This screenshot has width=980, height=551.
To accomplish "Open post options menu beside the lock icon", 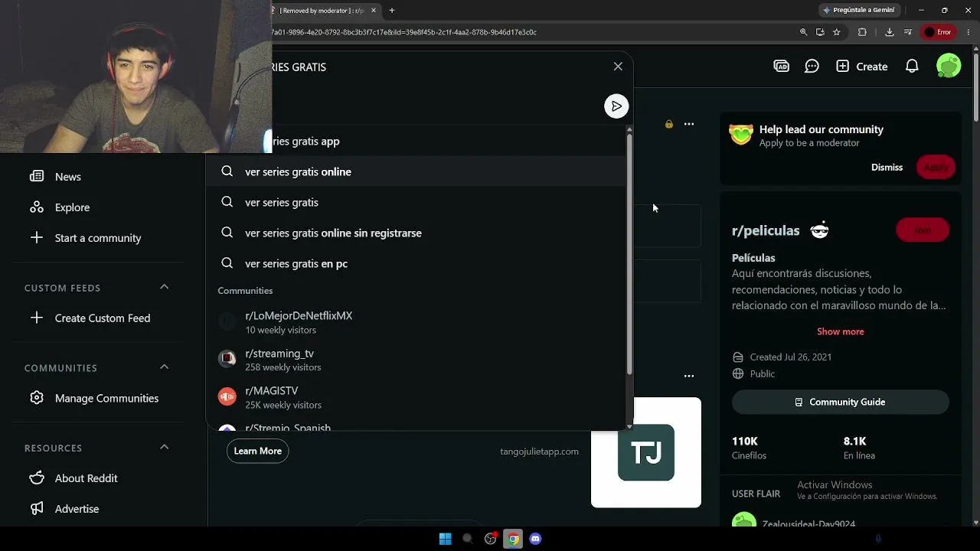I will 689,124.
